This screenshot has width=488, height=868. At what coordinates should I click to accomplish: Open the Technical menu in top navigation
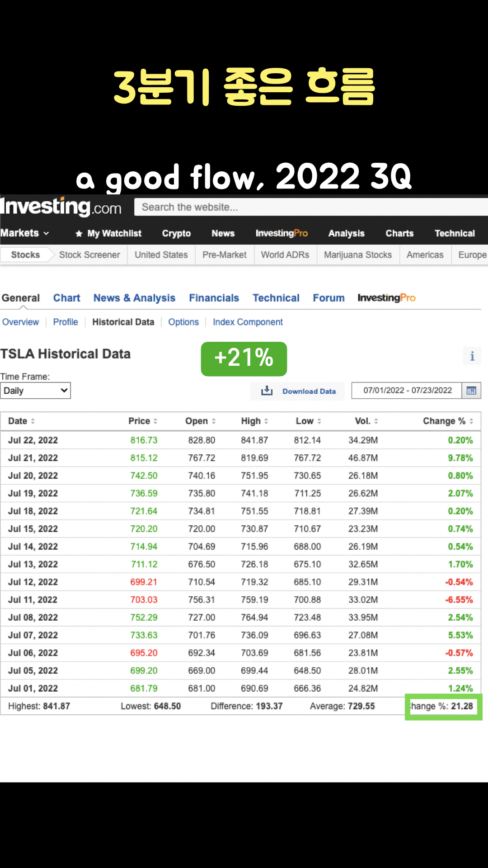coord(455,233)
